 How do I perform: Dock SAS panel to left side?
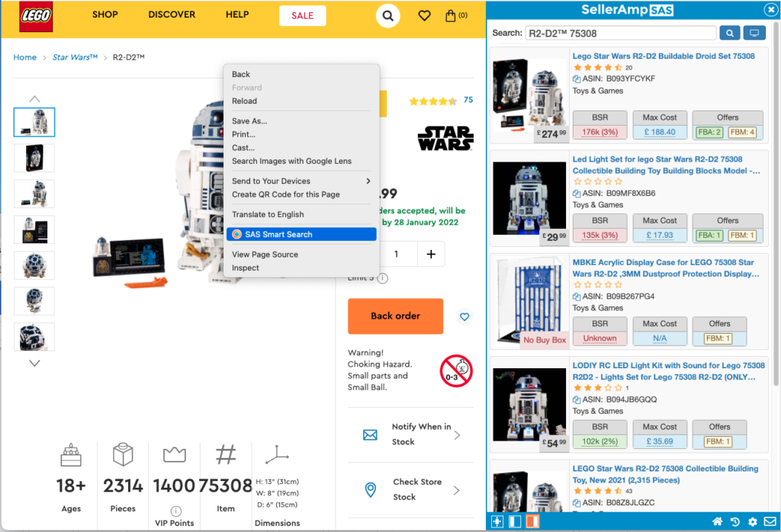[x=515, y=521]
